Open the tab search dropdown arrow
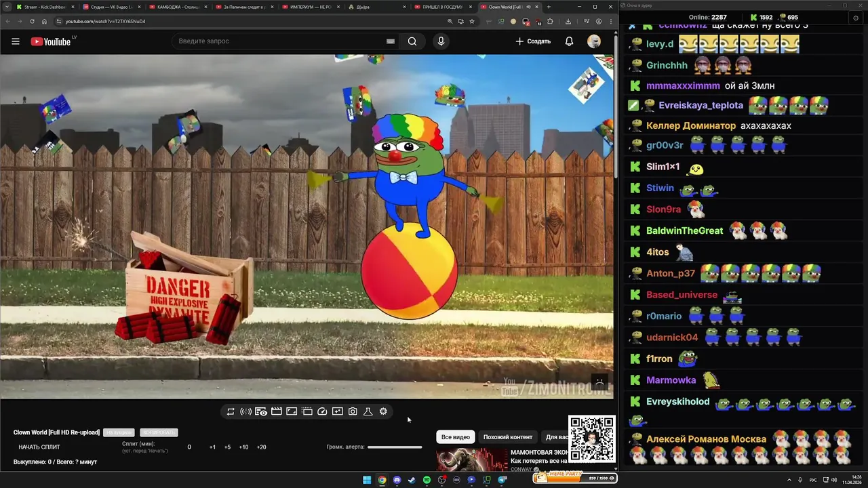The width and height of the screenshot is (868, 488). coord(6,7)
